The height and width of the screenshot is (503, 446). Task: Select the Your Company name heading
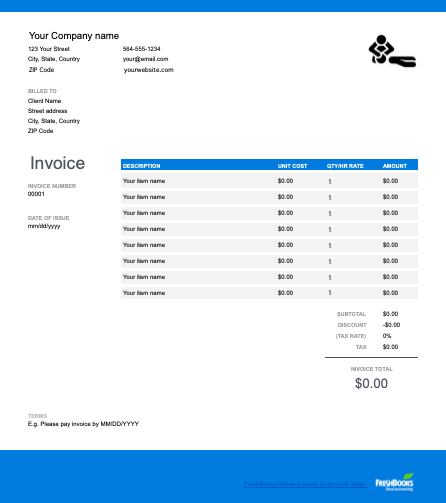(74, 36)
